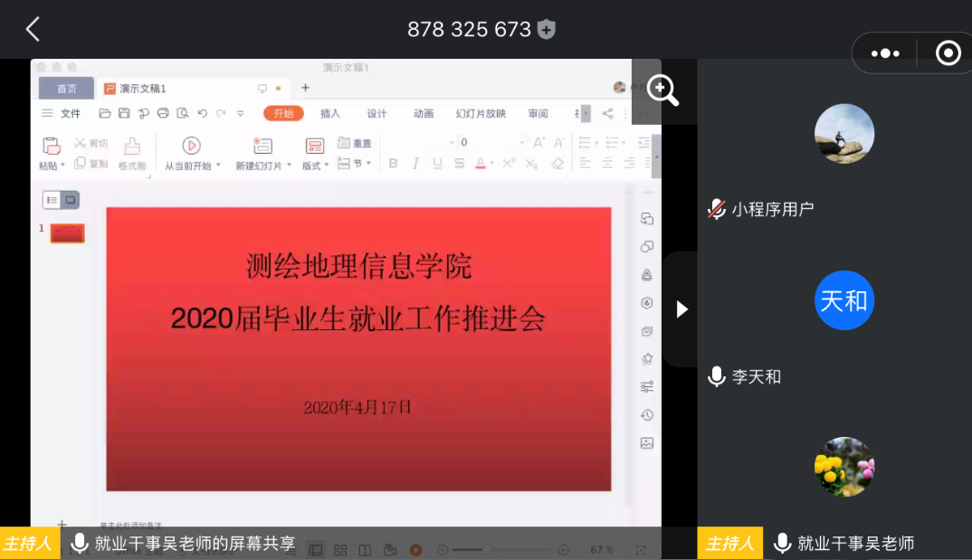Open the font color dropdown arrow

click(x=492, y=164)
